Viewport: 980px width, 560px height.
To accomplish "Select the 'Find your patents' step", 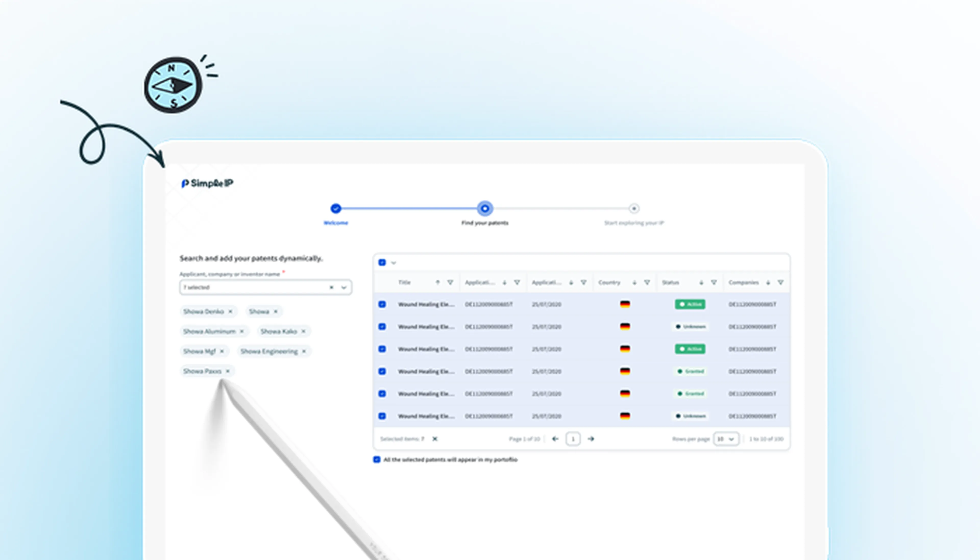I will pyautogui.click(x=485, y=209).
